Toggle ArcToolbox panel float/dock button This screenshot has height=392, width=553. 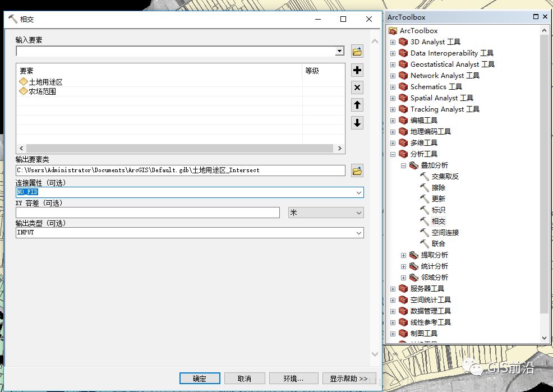click(536, 17)
